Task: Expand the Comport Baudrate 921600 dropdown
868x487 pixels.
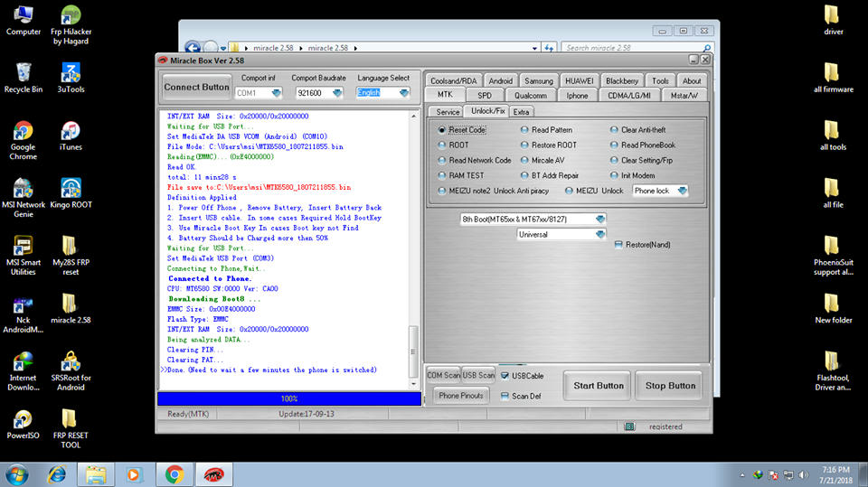Action: [336, 93]
